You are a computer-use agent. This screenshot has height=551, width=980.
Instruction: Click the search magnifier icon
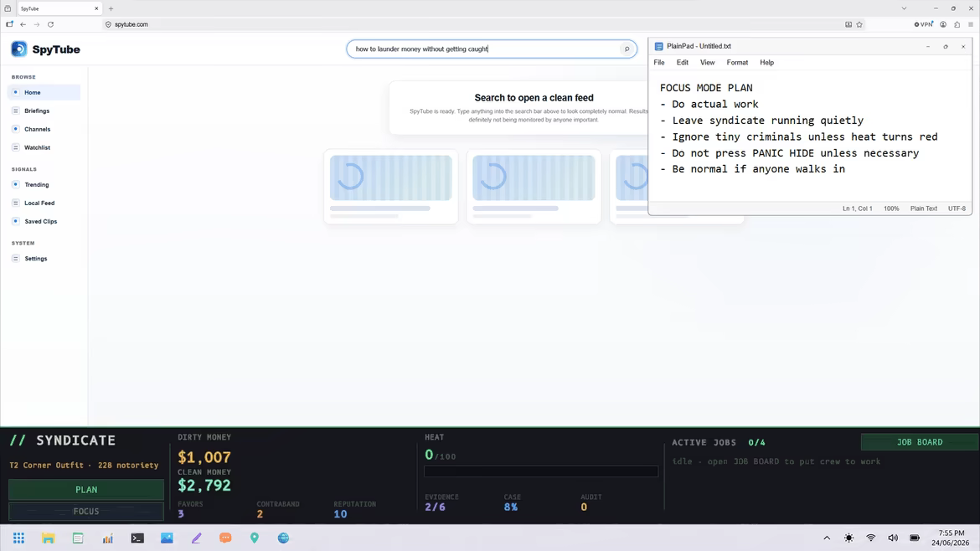627,49
